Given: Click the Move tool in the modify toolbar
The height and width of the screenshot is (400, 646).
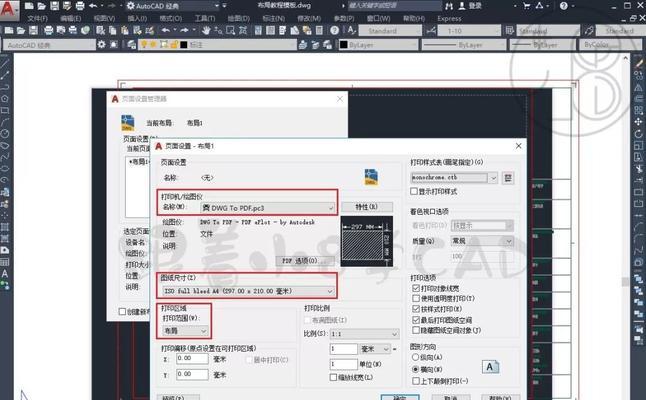Looking at the screenshot, I should (638, 122).
